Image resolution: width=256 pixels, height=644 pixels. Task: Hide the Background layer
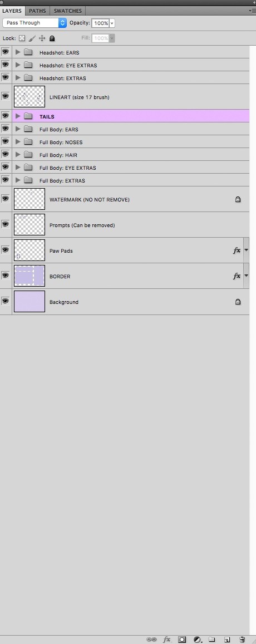click(6, 302)
